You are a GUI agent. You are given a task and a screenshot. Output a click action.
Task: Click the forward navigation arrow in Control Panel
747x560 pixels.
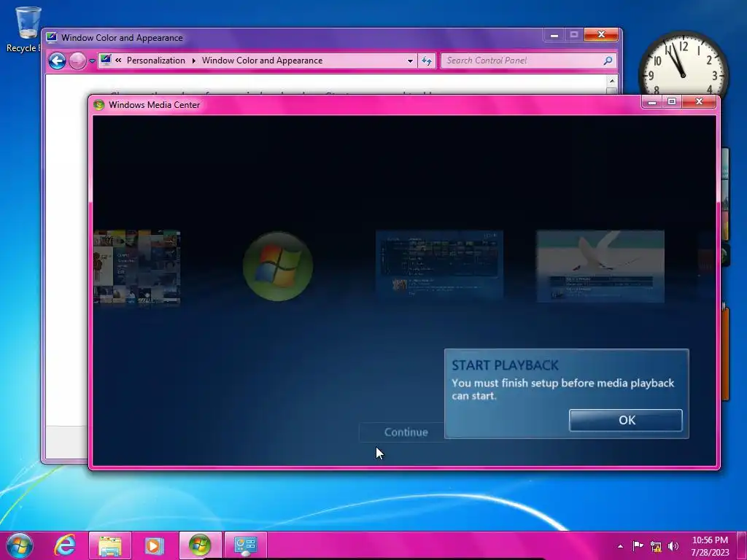(x=77, y=61)
